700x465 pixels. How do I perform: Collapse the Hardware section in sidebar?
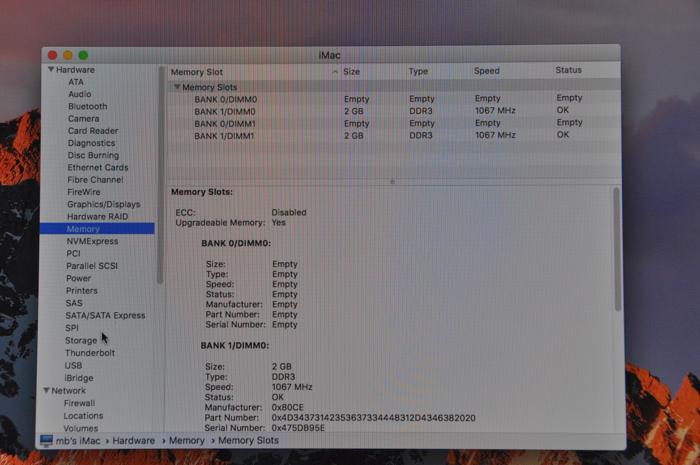coord(51,70)
